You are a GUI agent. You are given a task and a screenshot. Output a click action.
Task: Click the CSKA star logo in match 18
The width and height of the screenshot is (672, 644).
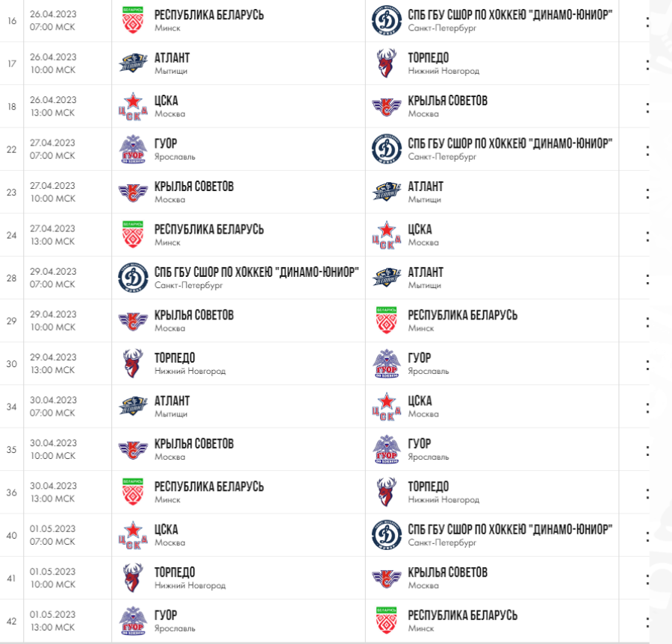pos(133,107)
